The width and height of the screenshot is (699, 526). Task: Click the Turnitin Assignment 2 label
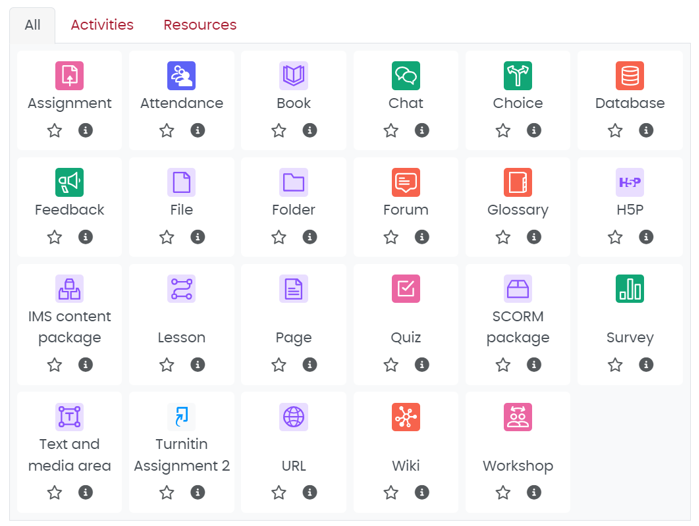181,455
